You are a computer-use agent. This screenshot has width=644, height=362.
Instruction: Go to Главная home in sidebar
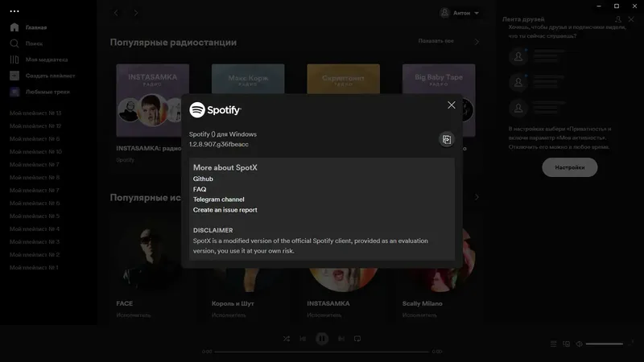point(28,27)
